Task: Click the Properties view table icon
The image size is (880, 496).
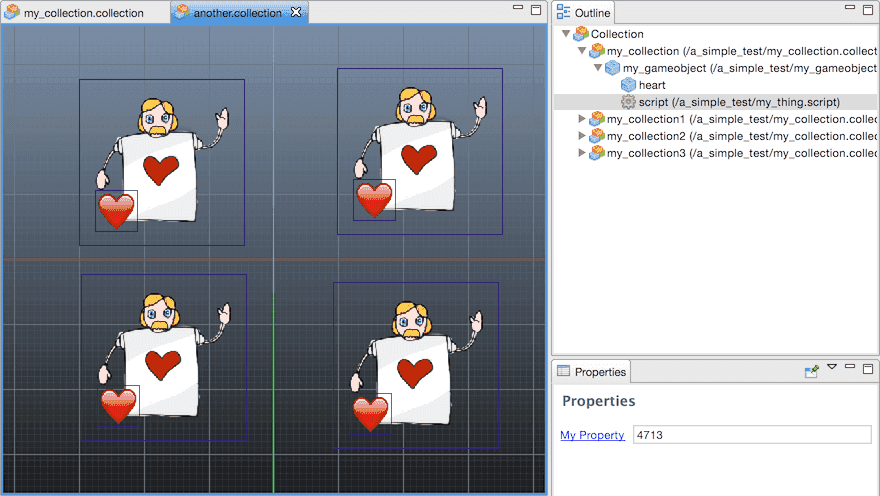Action: [x=564, y=371]
